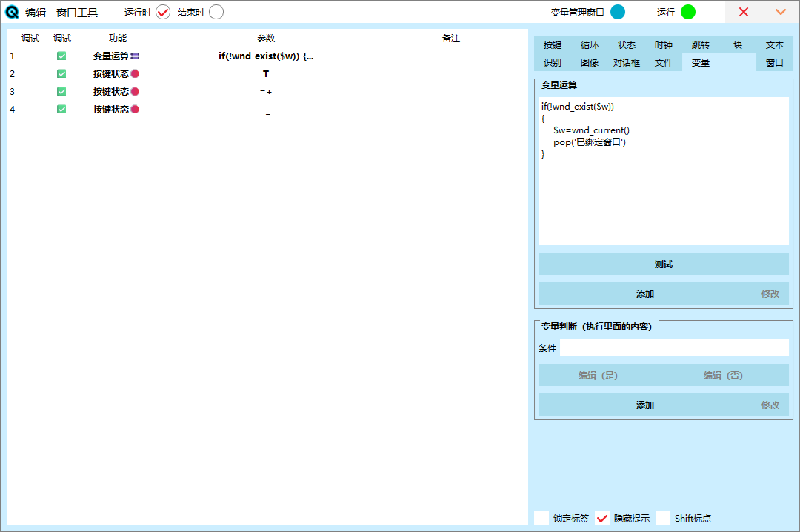Click 添加 under the variable operation editor
800x532 pixels.
[x=644, y=294]
